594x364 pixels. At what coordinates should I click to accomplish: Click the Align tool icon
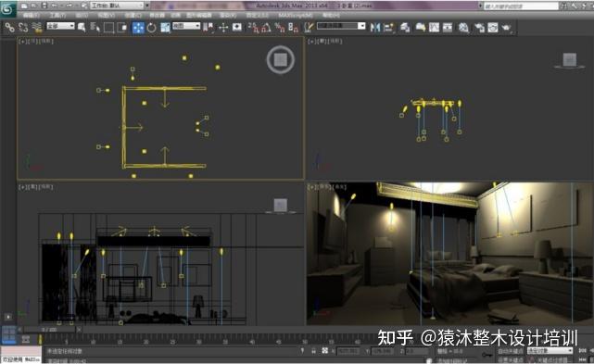(x=388, y=27)
